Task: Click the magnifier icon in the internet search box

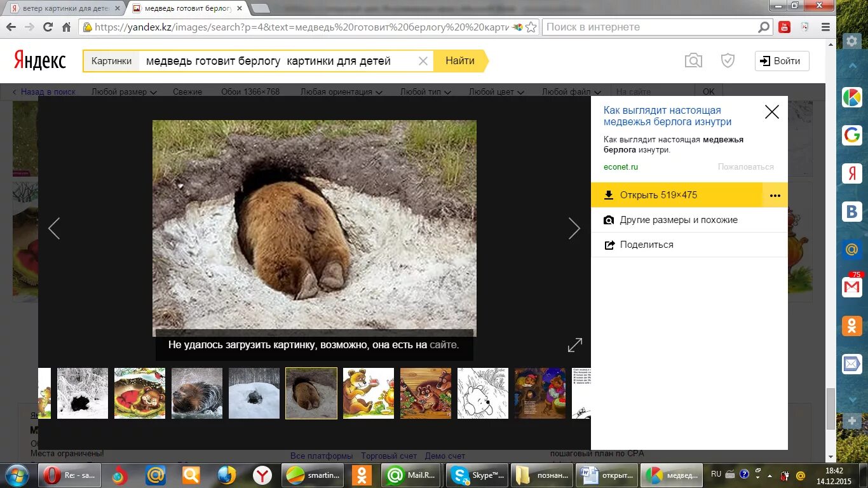Action: 764,27
